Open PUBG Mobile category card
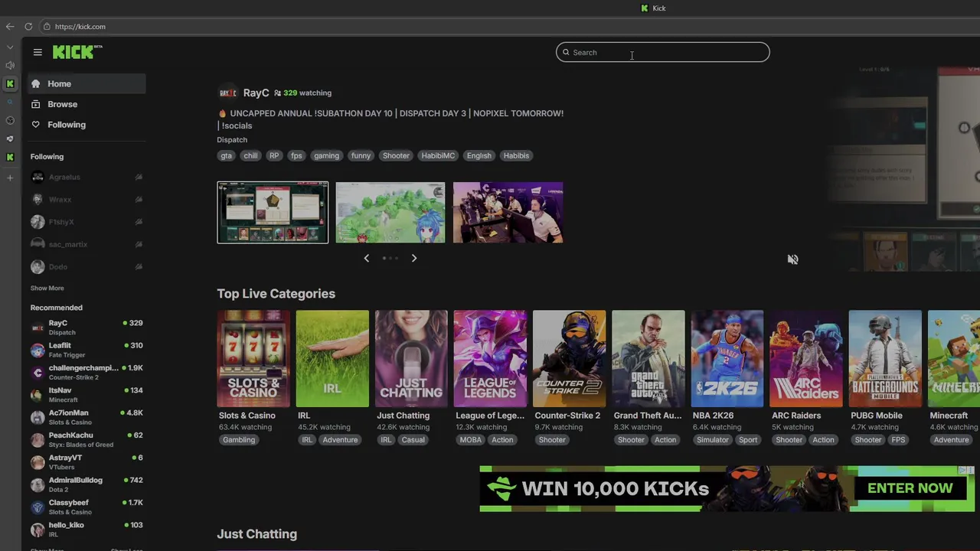This screenshot has width=980, height=551. [x=885, y=359]
